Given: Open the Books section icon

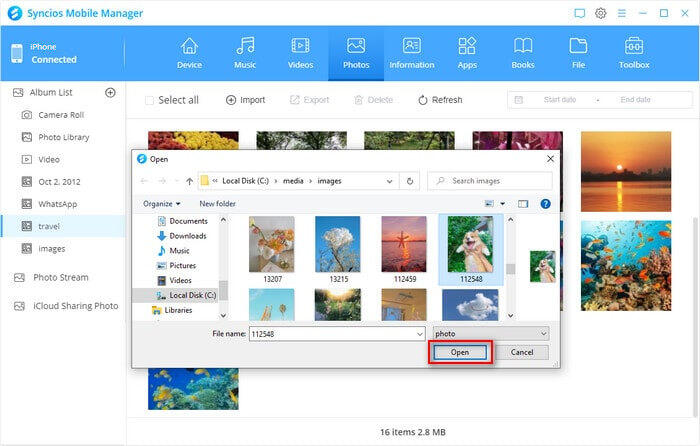Looking at the screenshot, I should 522,46.
